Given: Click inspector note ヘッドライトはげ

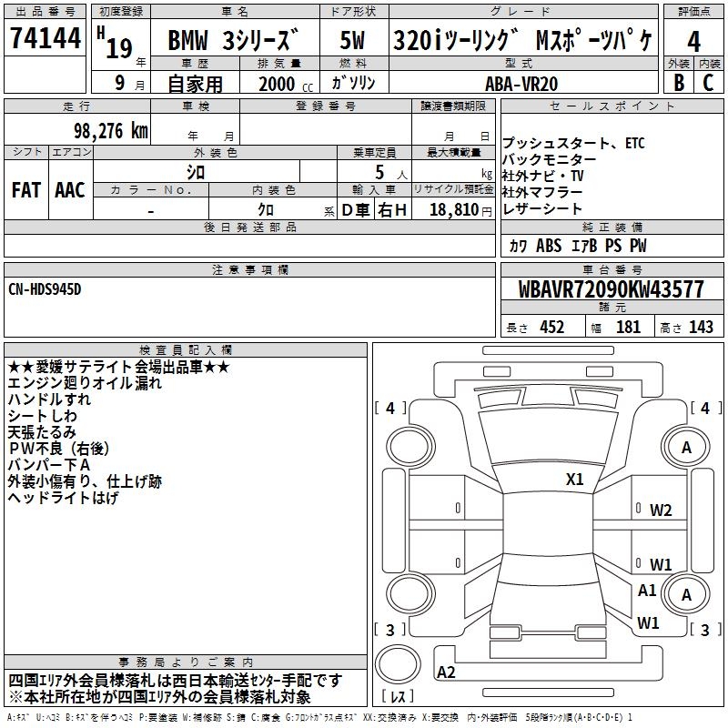Looking at the screenshot, I should pyautogui.click(x=63, y=498).
